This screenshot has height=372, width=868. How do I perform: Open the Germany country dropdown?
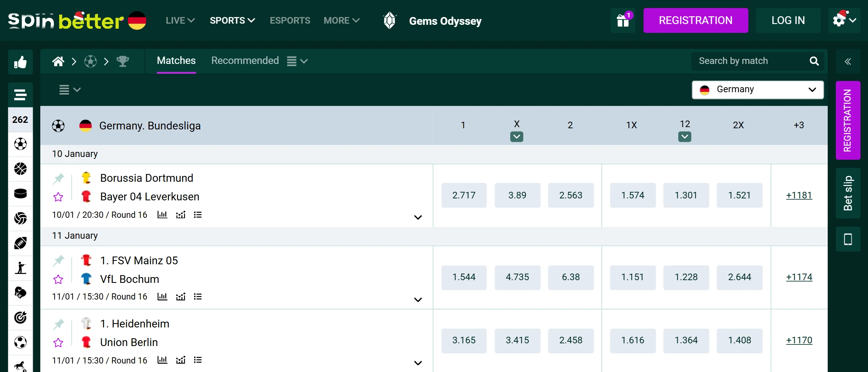758,90
